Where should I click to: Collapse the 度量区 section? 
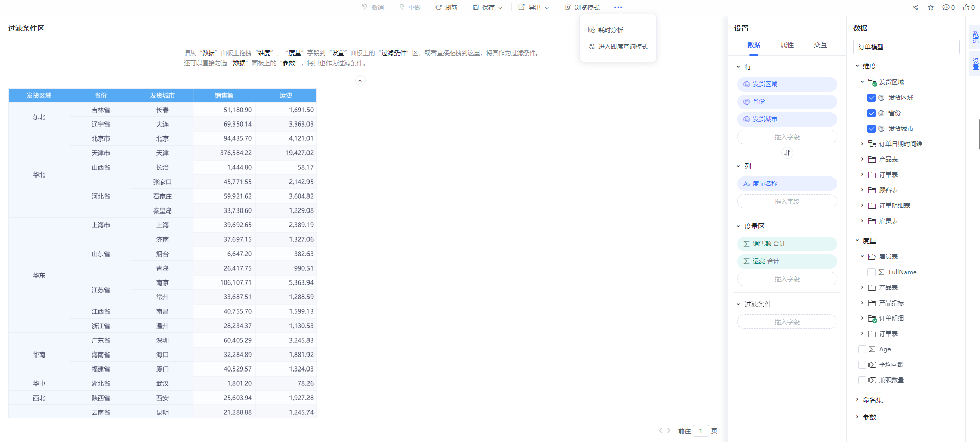[738, 226]
